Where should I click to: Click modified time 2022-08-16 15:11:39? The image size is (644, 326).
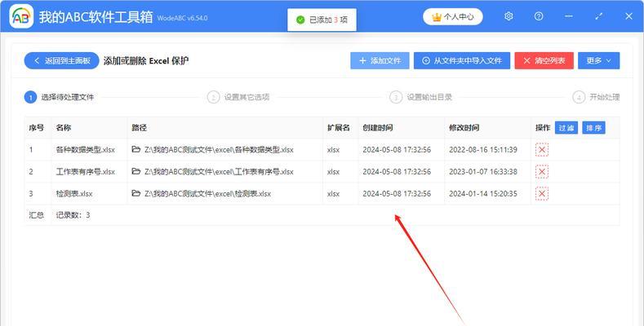483,150
